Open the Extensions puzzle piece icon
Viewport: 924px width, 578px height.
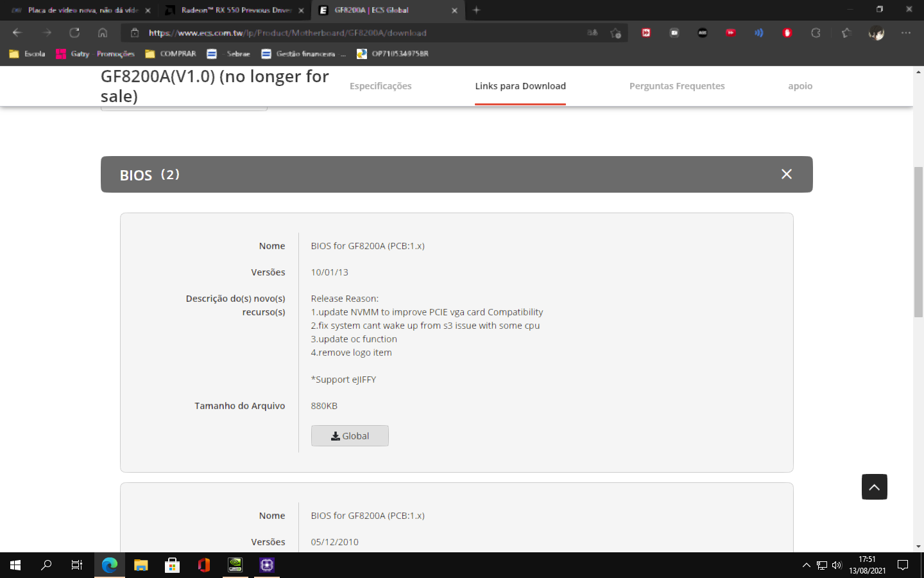point(816,33)
